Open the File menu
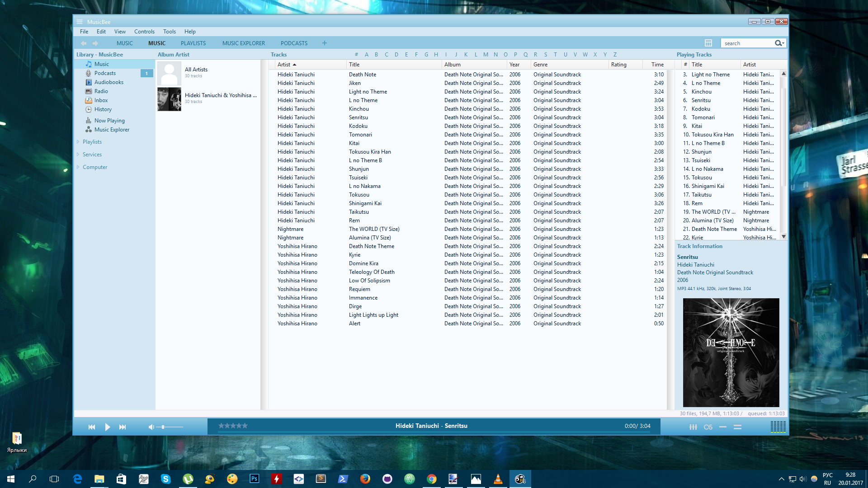The width and height of the screenshot is (868, 488). click(84, 32)
